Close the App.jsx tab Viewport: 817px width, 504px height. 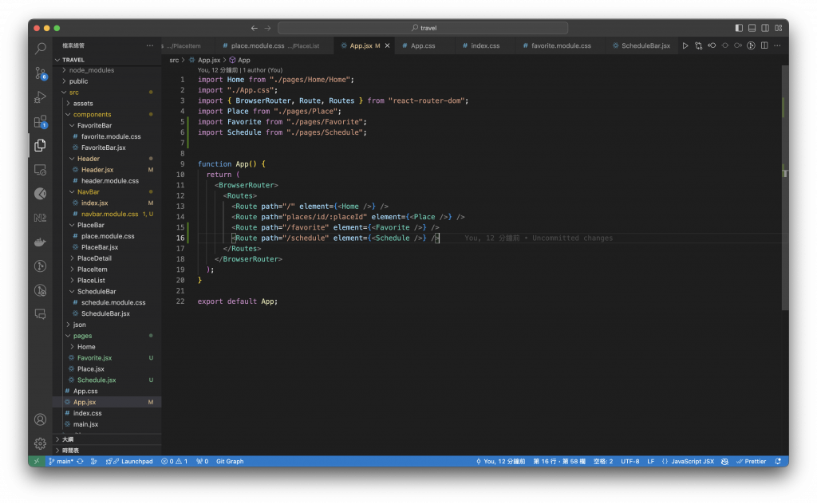(x=387, y=45)
